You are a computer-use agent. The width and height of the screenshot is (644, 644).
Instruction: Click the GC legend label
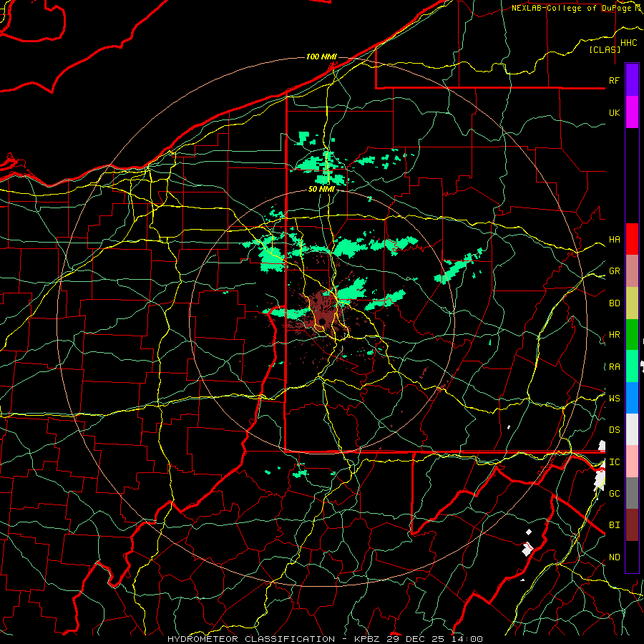[615, 494]
